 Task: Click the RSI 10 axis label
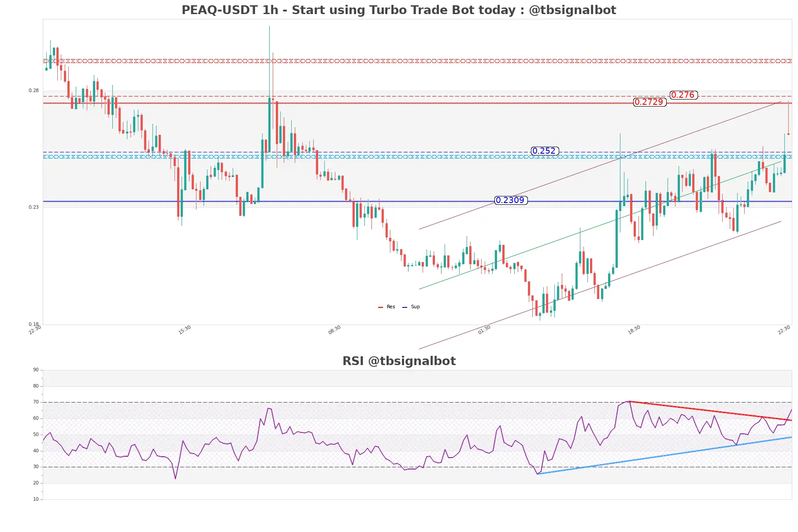point(36,499)
